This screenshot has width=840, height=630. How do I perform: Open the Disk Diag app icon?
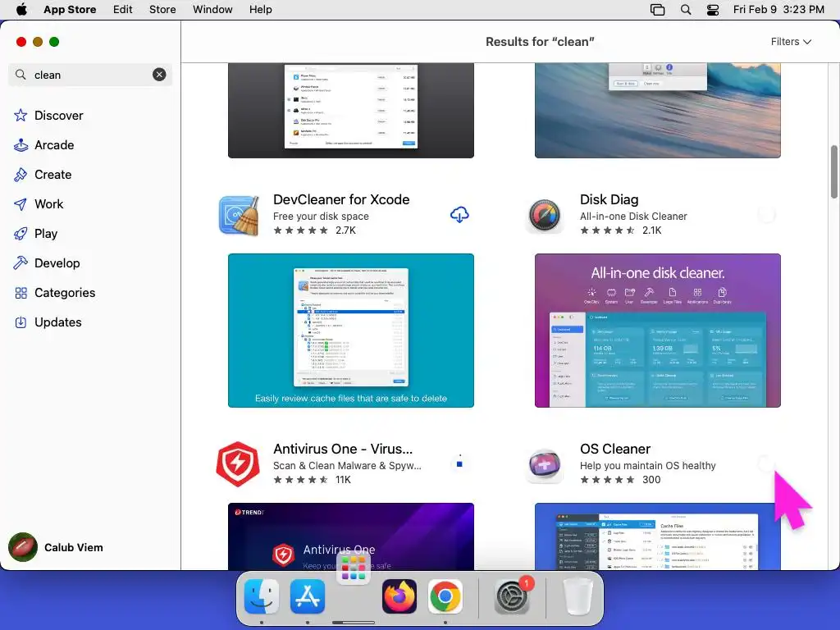click(545, 216)
